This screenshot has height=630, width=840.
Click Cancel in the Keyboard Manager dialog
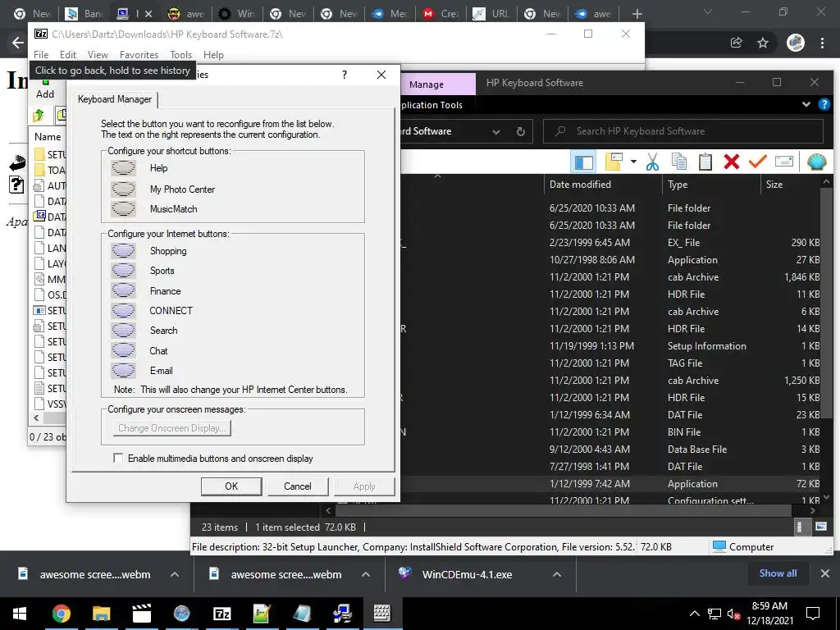point(297,486)
